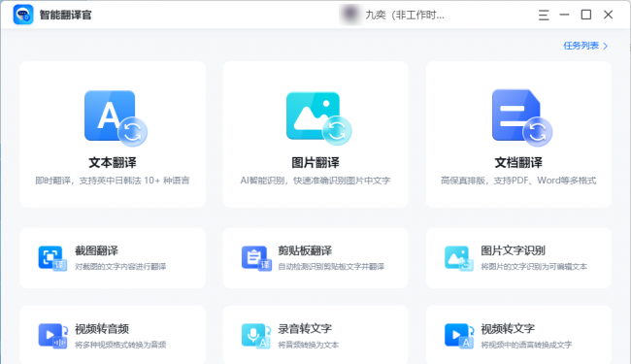
Task: Click the 文本翻译 letter A icon
Action: coord(116,118)
